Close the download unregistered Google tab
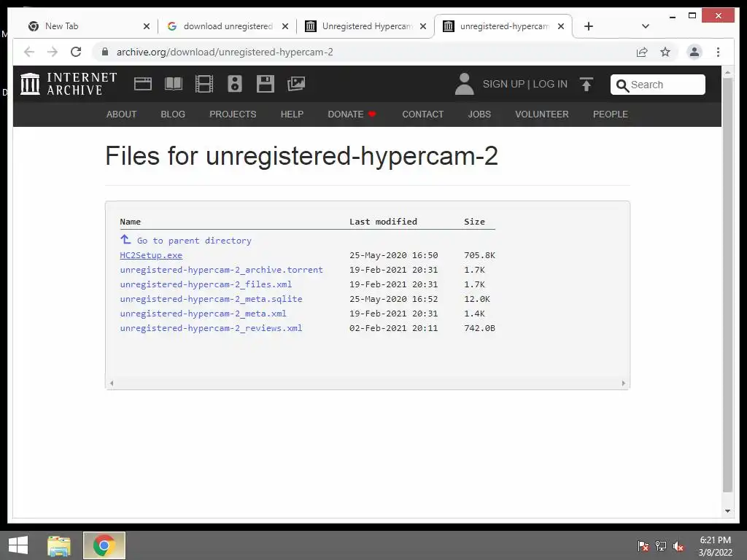The image size is (747, 560). click(x=285, y=26)
